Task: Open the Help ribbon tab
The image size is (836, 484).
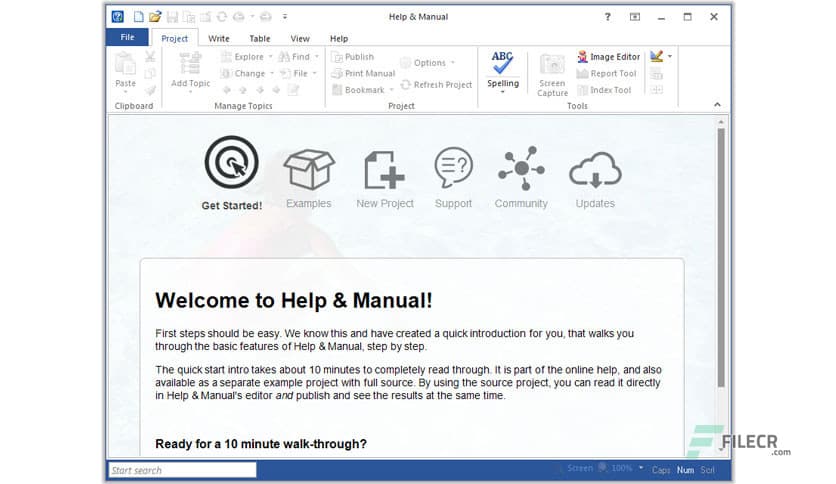Action: [x=339, y=38]
